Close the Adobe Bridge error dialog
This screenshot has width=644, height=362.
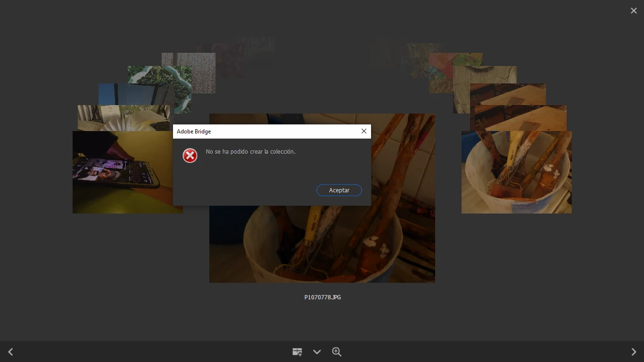click(x=363, y=131)
